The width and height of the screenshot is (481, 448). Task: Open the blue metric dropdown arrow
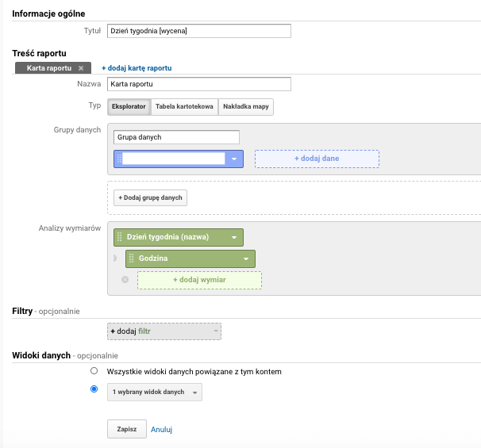(x=235, y=159)
